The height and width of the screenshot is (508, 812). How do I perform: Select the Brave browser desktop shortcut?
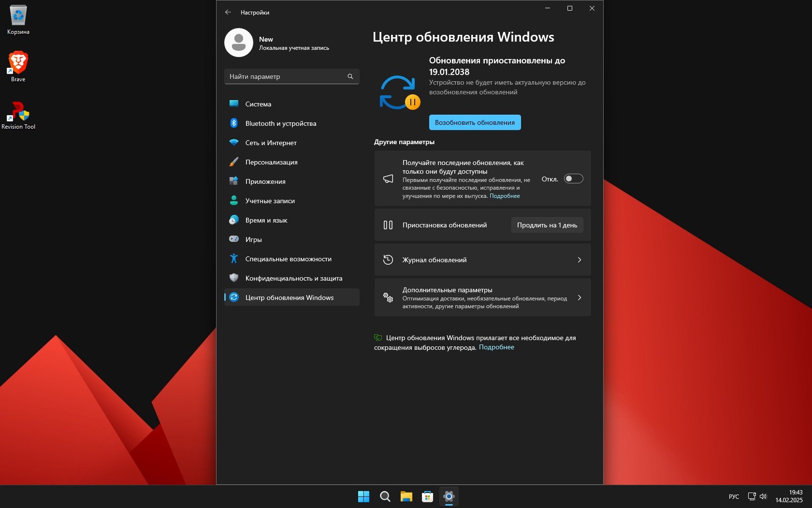18,66
